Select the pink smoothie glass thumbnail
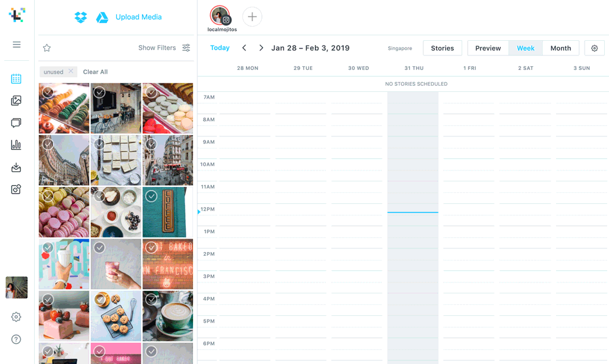This screenshot has width=609, height=364. click(x=116, y=264)
